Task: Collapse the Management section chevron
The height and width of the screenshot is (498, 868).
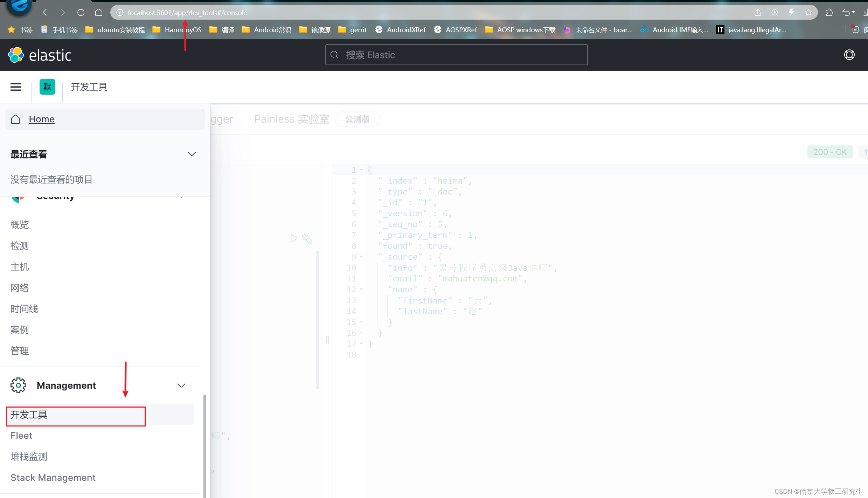Action: pyautogui.click(x=181, y=386)
